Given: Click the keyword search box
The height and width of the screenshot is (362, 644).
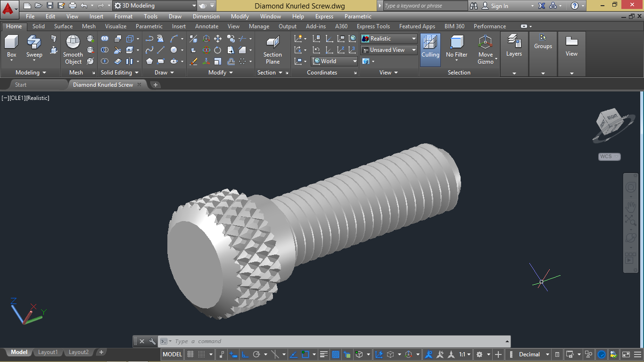Looking at the screenshot, I should tap(425, 6).
